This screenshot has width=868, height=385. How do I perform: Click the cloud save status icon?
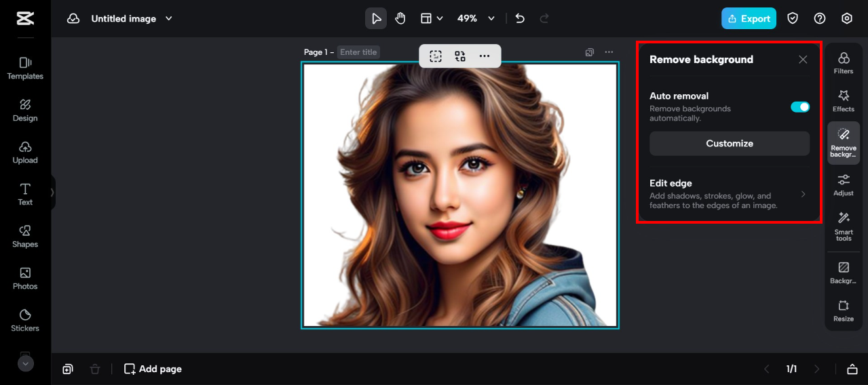[x=73, y=18]
